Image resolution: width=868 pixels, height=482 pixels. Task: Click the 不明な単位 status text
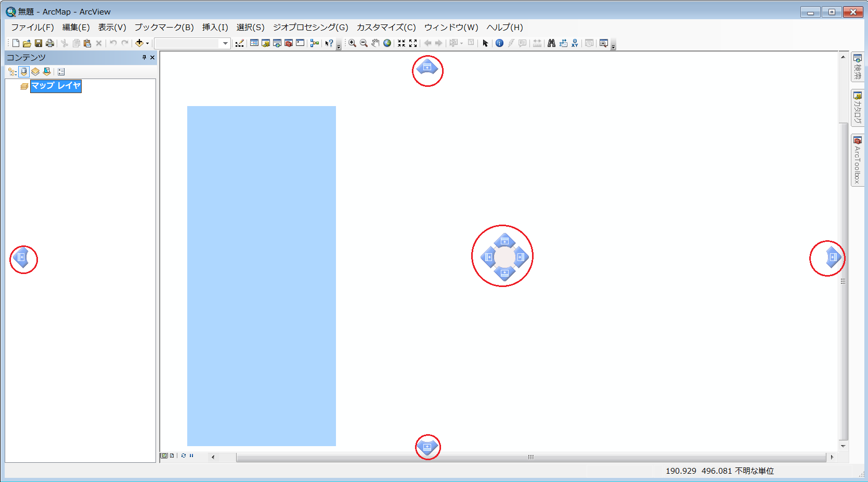coord(754,471)
